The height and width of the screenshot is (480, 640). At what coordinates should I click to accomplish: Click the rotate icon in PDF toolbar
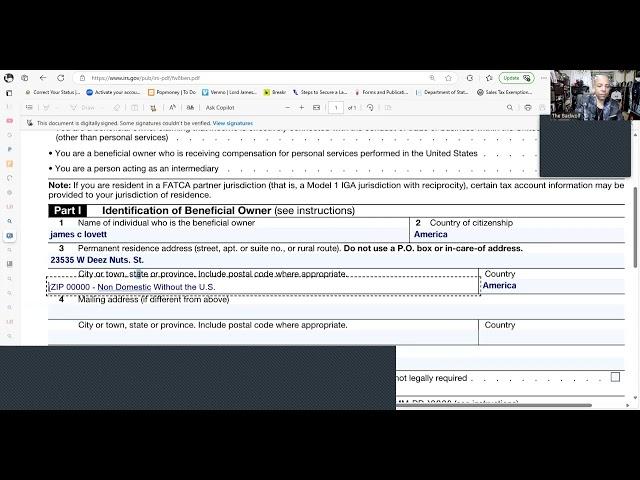[x=370, y=107]
